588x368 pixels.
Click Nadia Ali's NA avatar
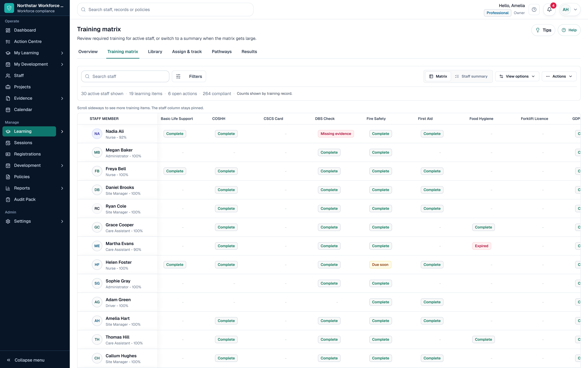[97, 134]
